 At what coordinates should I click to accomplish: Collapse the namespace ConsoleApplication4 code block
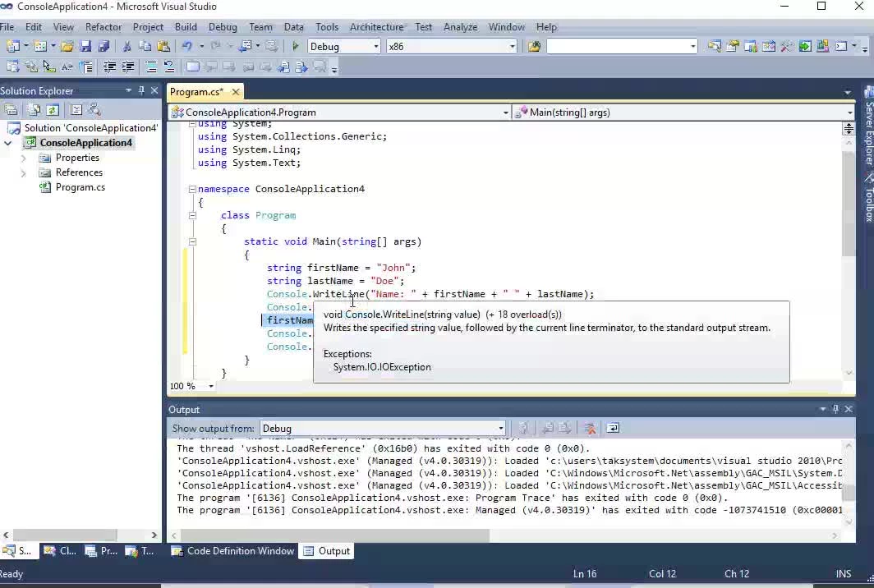(192, 189)
